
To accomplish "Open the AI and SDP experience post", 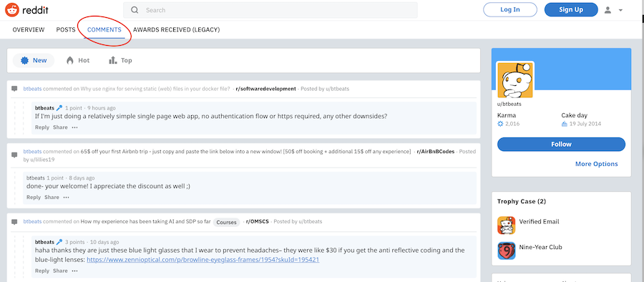I will [x=146, y=222].
